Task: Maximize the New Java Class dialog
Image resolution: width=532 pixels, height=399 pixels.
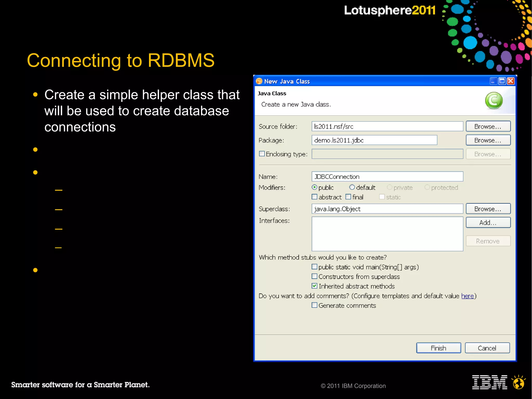Action: (x=502, y=81)
